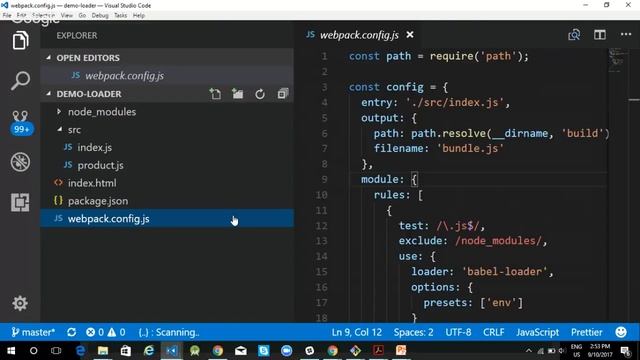Switch to the webpack.config.js editor tab
Screen dimensions: 640x360
point(359,35)
